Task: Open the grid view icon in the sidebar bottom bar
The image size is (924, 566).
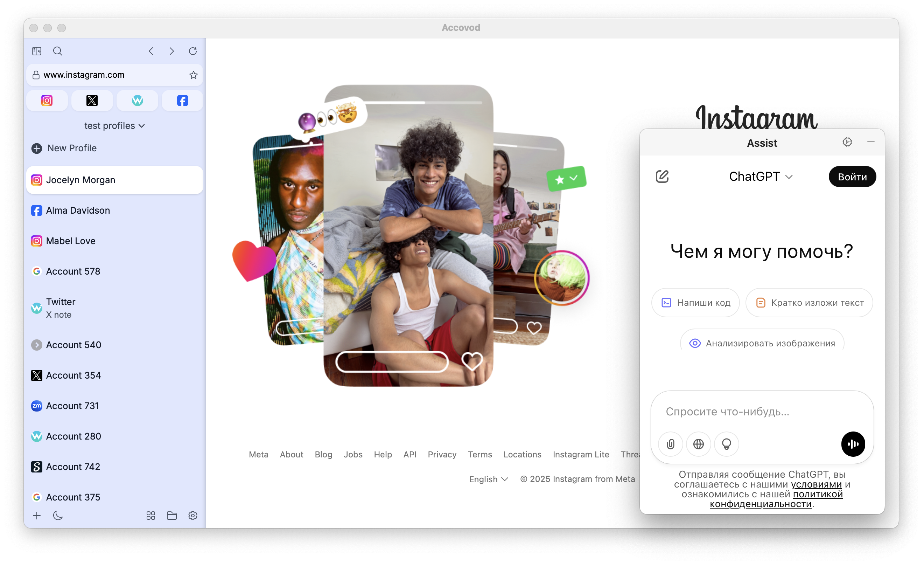Action: (x=151, y=516)
